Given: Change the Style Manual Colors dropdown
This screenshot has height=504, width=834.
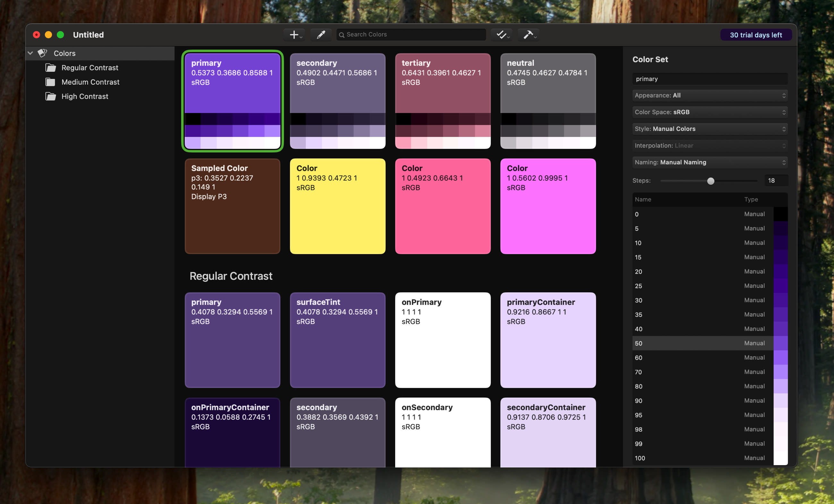Looking at the screenshot, I should [710, 129].
